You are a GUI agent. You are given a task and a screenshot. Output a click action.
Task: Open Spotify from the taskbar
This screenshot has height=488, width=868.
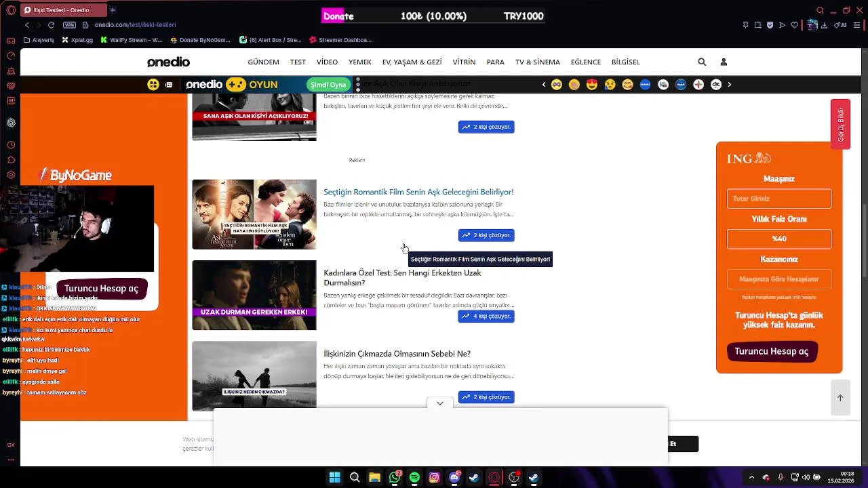[x=414, y=478]
